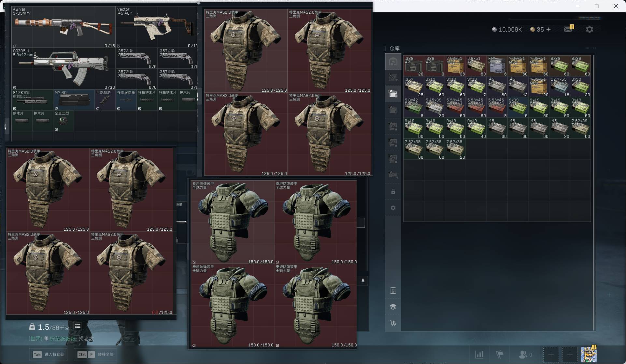Image resolution: width=626 pixels, height=364 pixels.
Task: Open the stash settings gear in sidebar
Action: click(393, 208)
